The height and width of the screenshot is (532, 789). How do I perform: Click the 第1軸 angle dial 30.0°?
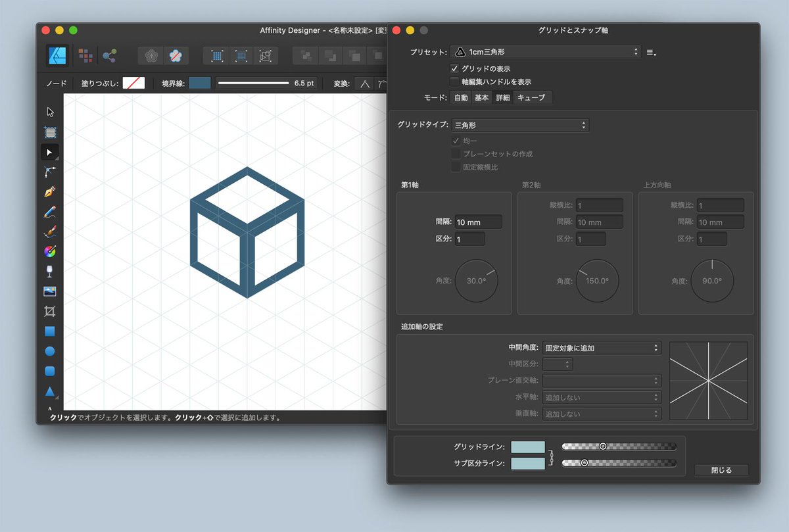click(x=477, y=281)
